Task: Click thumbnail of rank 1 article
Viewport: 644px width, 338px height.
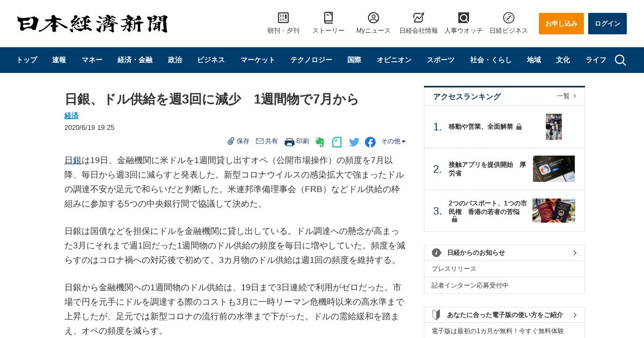Action: click(554, 127)
